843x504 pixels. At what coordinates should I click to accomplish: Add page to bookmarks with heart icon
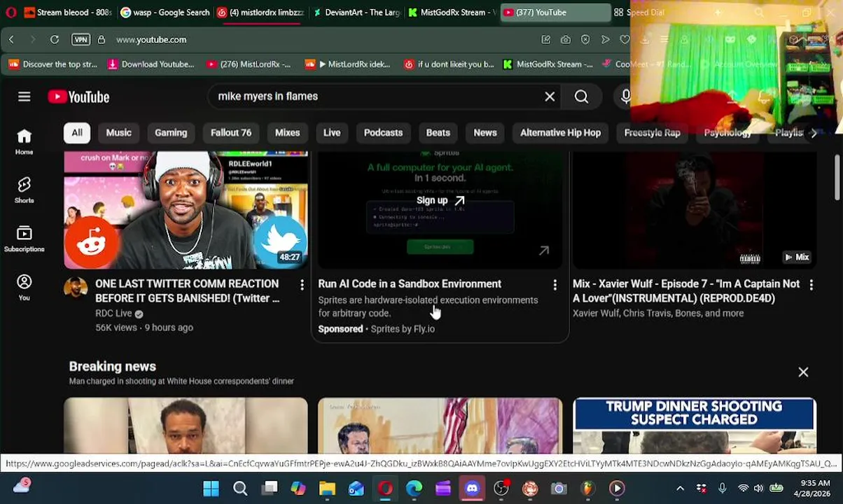point(625,40)
